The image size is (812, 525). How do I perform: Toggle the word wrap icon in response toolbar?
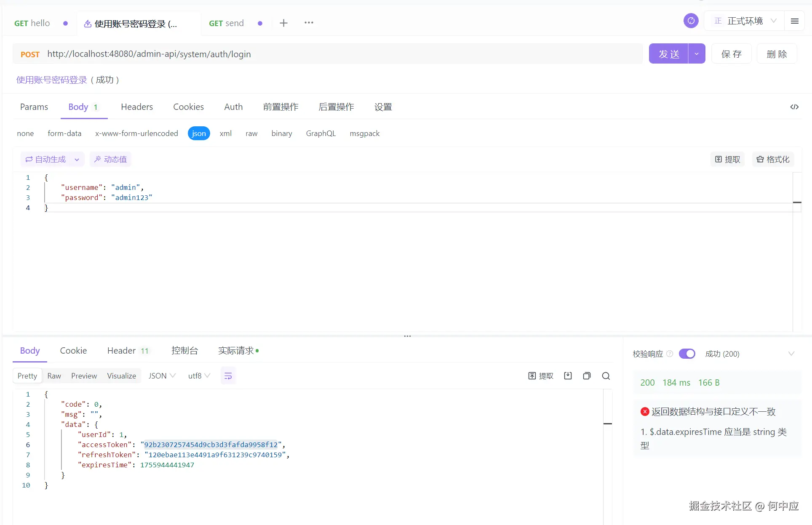[228, 376]
